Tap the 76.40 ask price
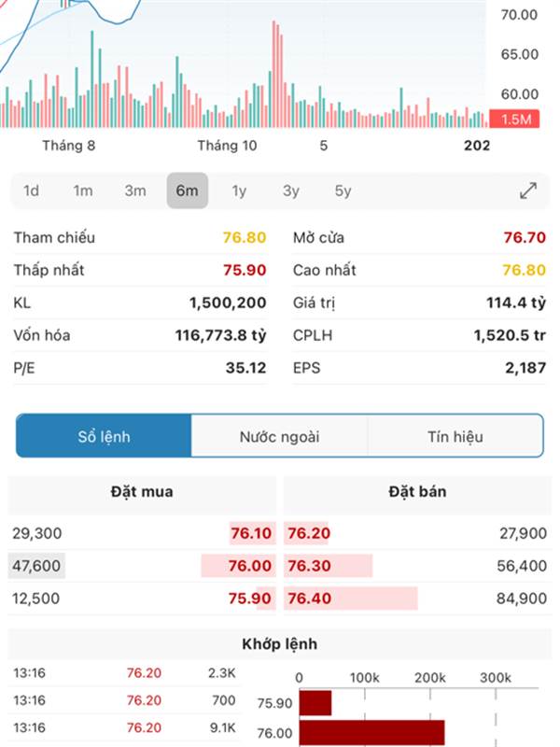This screenshot has width=560, height=747. point(309,599)
